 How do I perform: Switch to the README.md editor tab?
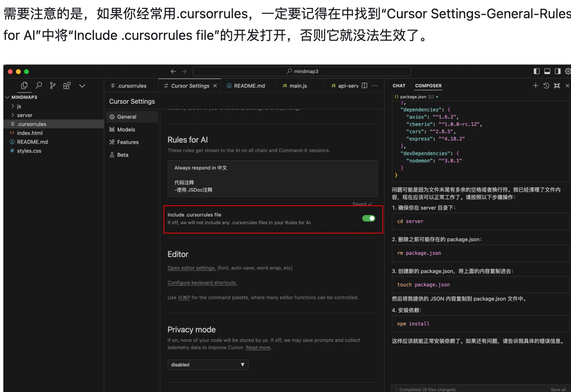249,86
